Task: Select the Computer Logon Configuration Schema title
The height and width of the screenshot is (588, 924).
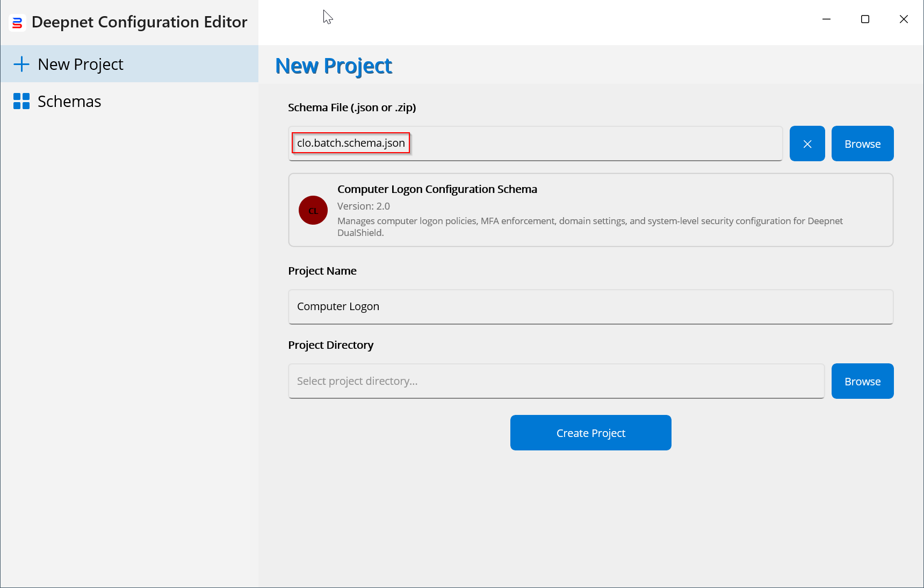Action: (x=437, y=189)
